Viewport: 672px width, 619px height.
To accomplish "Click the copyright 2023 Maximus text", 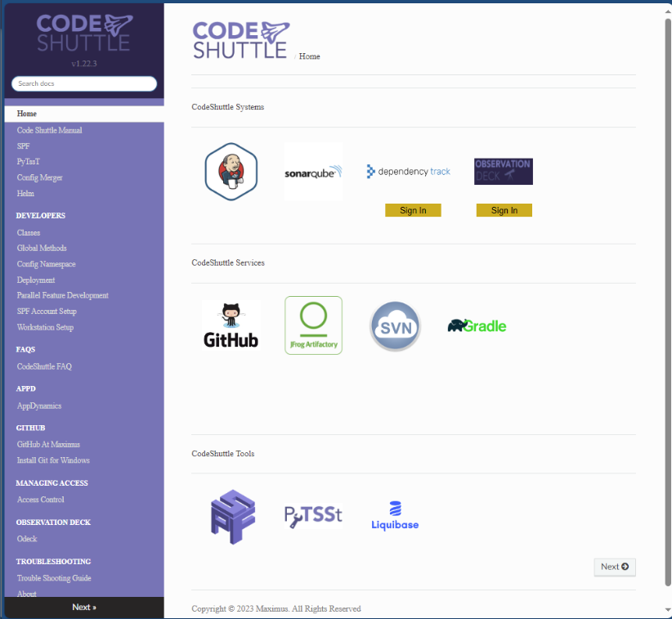I will coord(276,608).
